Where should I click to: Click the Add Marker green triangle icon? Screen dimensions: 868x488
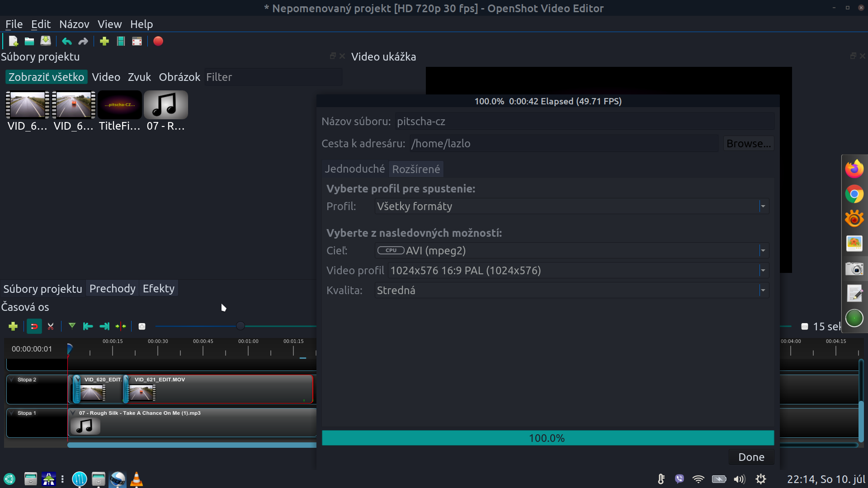coord(72,326)
